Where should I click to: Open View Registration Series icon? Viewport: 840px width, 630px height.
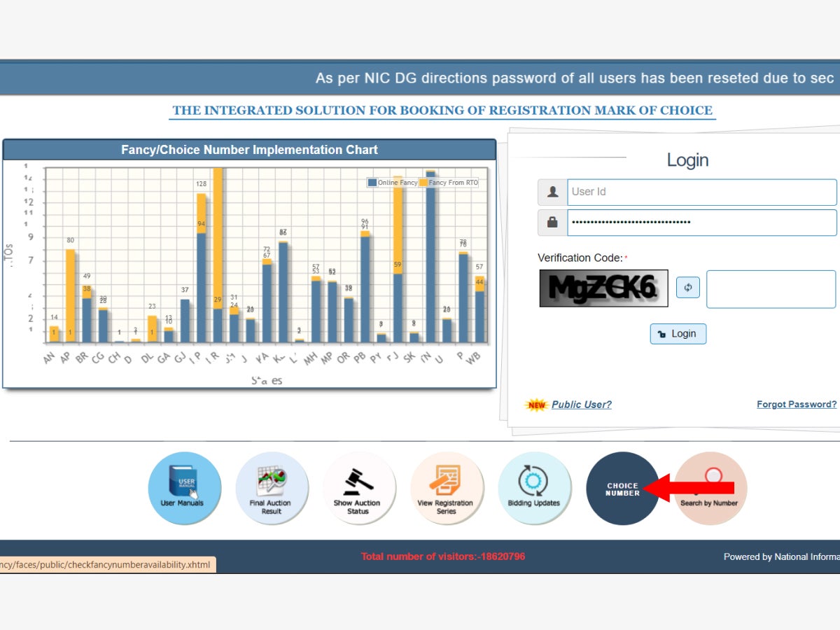tap(447, 488)
